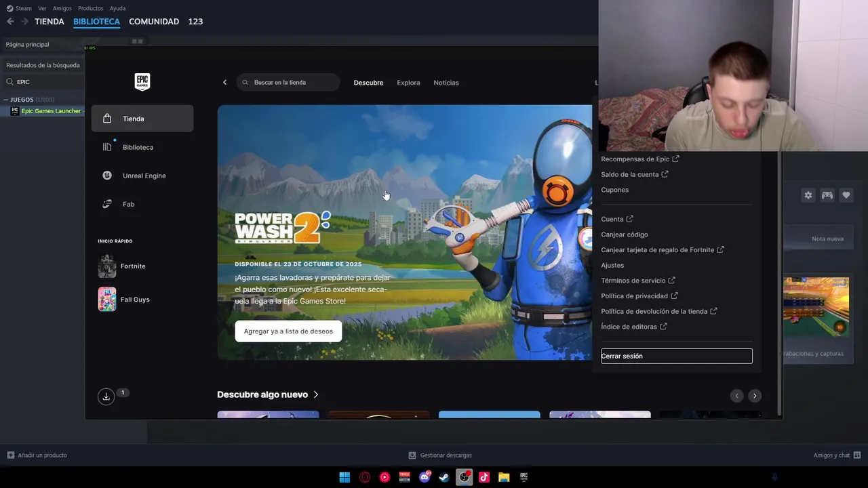Click Nota nueva in Steam
This screenshot has height=488, width=868.
pyautogui.click(x=827, y=239)
